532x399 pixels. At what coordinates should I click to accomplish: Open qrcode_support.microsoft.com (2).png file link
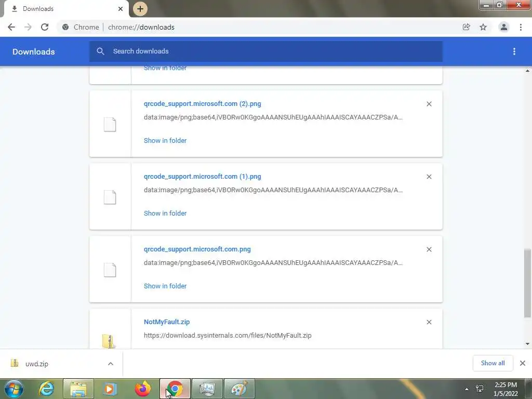tap(202, 104)
